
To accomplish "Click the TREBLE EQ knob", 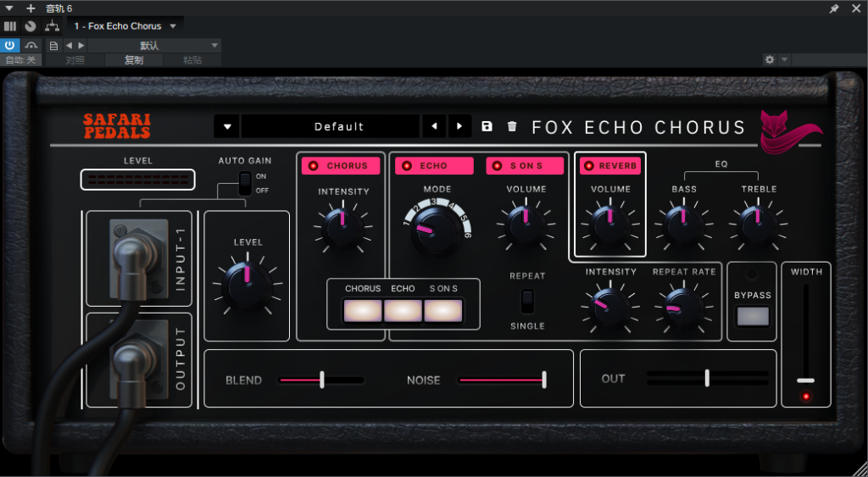I will [759, 225].
